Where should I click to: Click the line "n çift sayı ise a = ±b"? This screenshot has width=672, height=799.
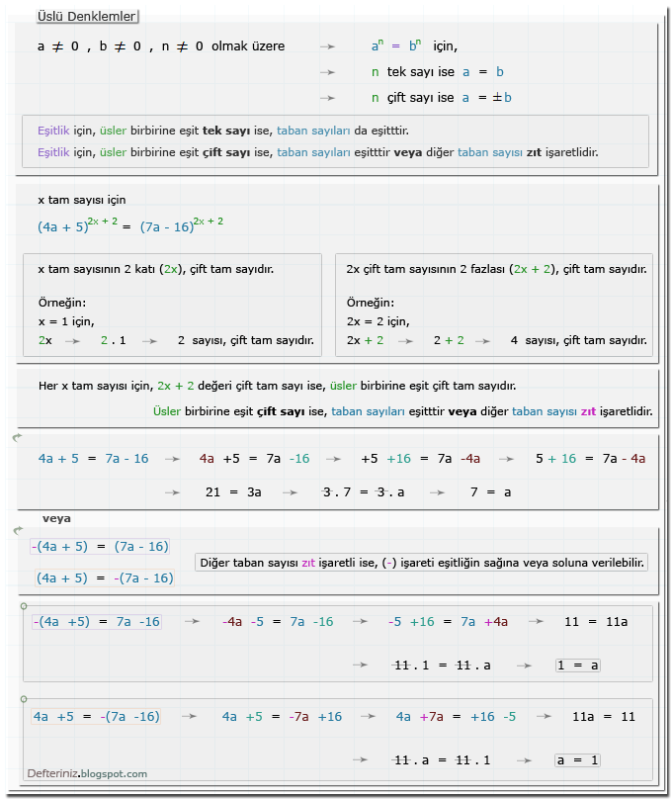point(442,97)
